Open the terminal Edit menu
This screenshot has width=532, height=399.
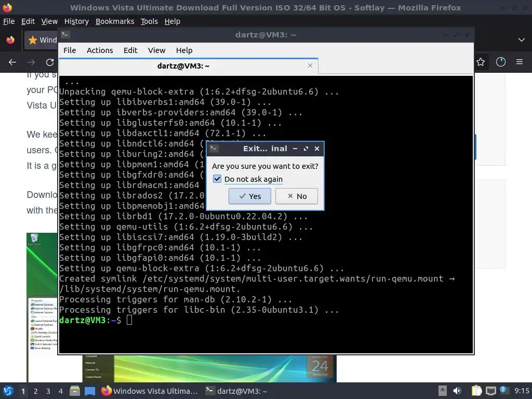pyautogui.click(x=130, y=50)
